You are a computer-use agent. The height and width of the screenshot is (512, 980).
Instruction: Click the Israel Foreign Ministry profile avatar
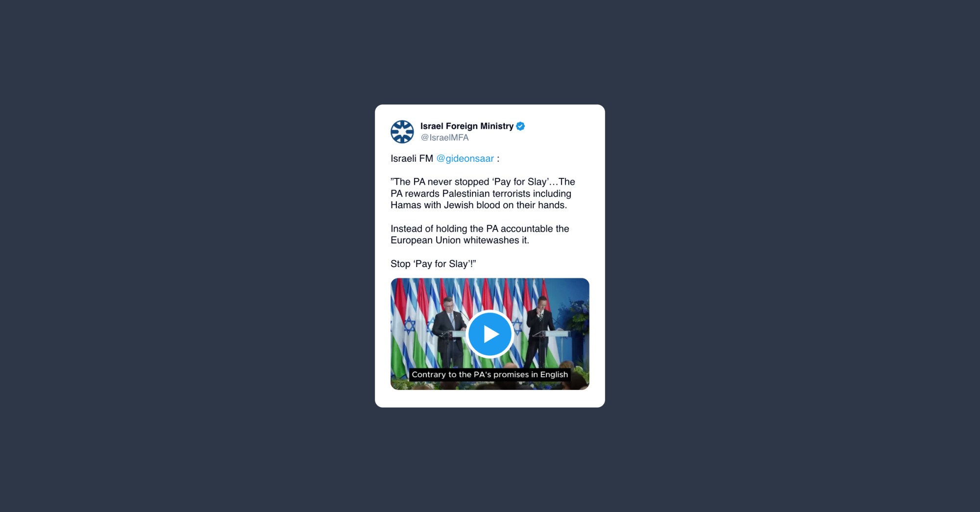[x=402, y=132]
